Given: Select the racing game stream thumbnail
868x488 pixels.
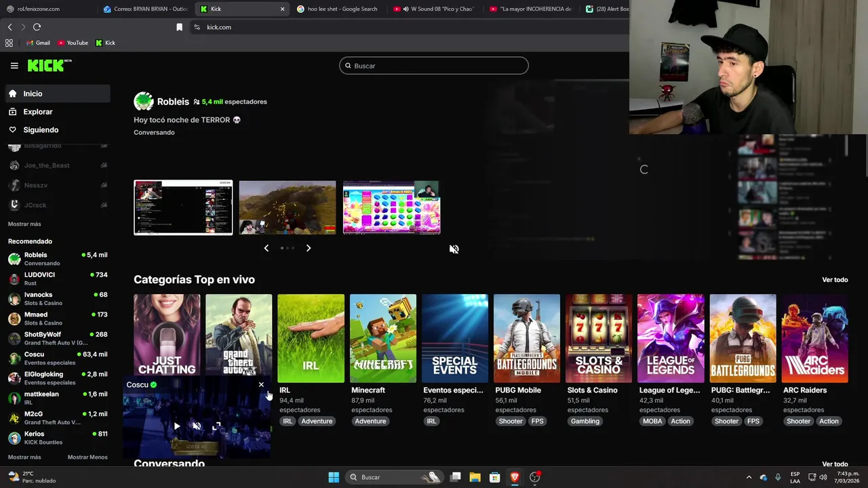Looking at the screenshot, I should click(288, 207).
